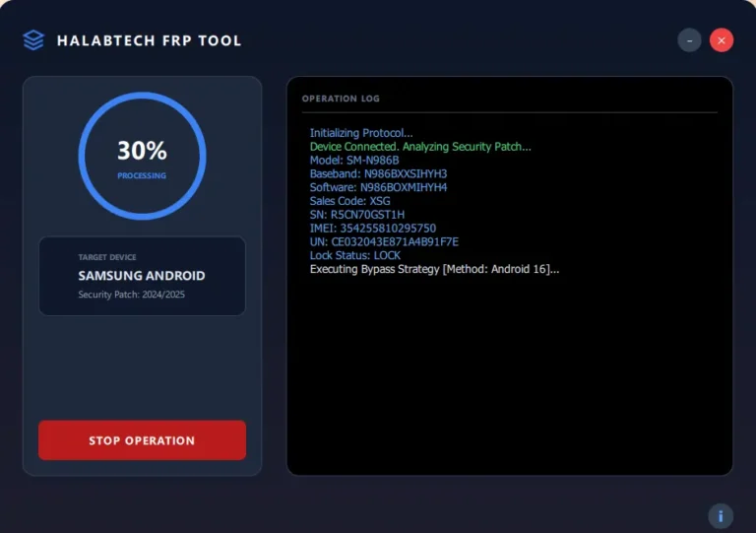Click the 30% processing progress ring
Viewport: 756px width, 533px height.
coord(142,156)
